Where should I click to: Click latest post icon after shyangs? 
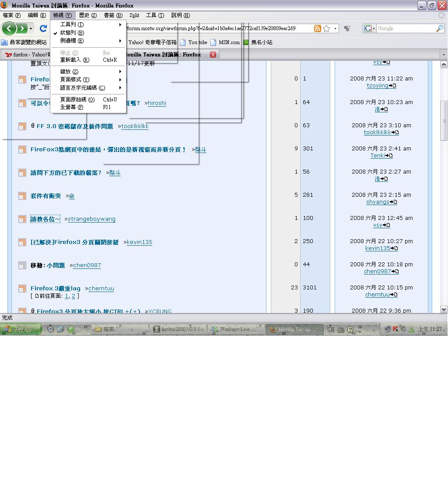[393, 202]
